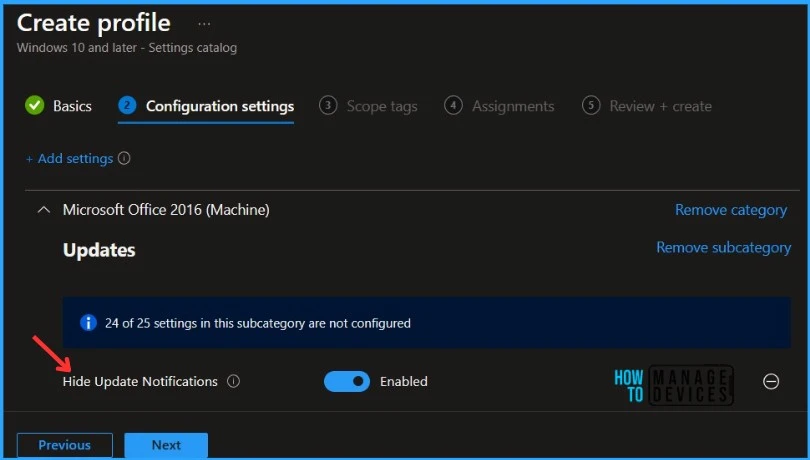Click the blue info icon in settings banner
The image size is (810, 460).
coord(88,323)
